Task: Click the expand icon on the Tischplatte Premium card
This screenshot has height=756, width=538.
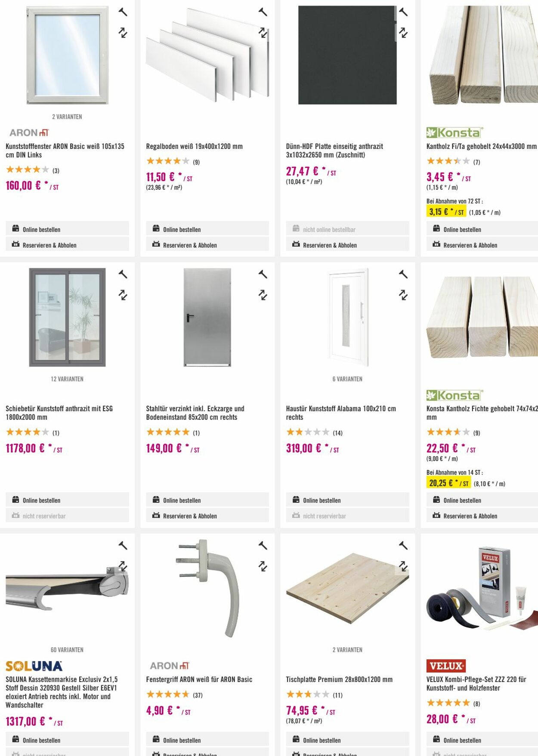Action: pos(403,565)
